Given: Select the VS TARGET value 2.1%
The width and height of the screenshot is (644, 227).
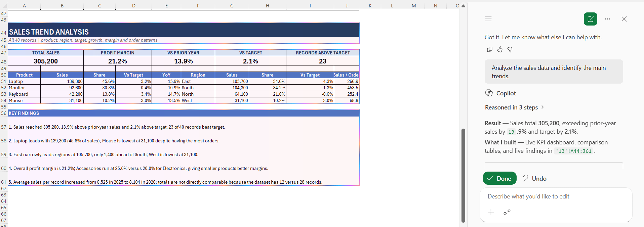Looking at the screenshot, I should [x=251, y=61].
